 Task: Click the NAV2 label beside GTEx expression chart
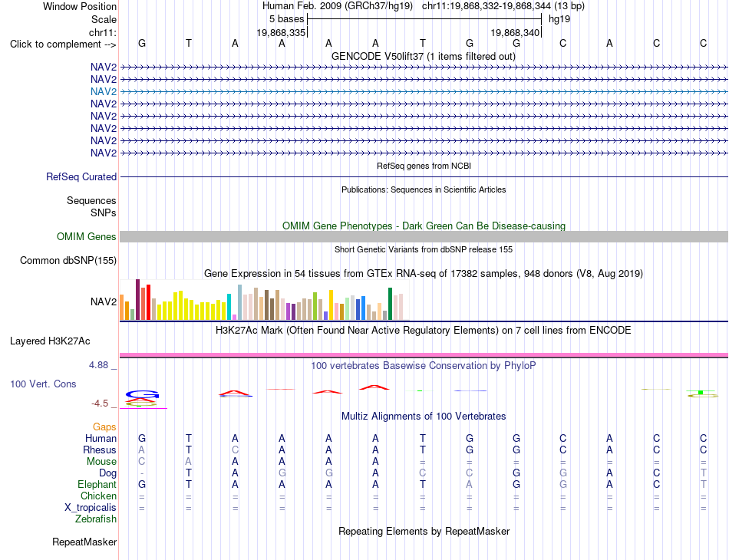[104, 302]
